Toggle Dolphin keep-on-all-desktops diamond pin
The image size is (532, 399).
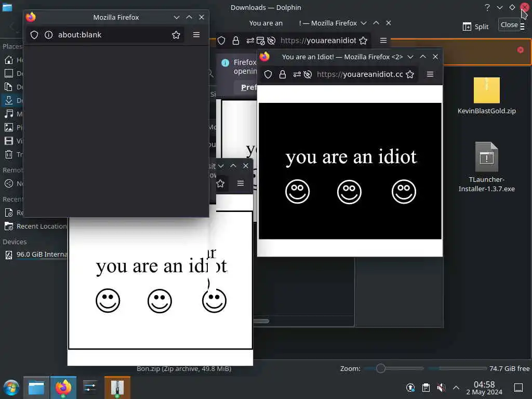click(512, 7)
